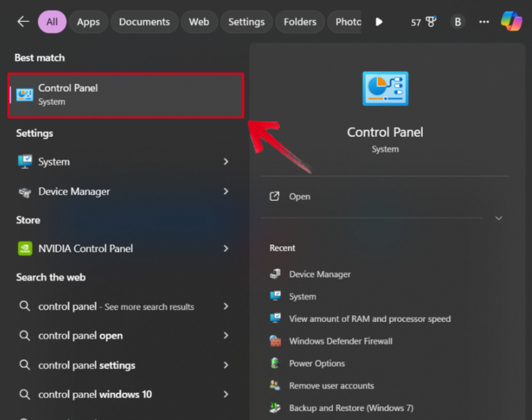This screenshot has width=532, height=420.
Task: Click the 57 rewards points count
Action: pos(415,23)
